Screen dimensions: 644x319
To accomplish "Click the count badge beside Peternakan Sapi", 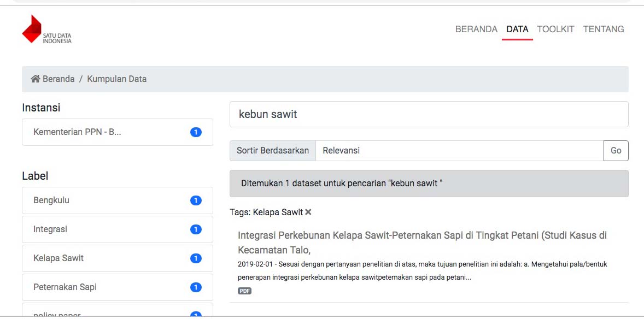I will (x=196, y=287).
